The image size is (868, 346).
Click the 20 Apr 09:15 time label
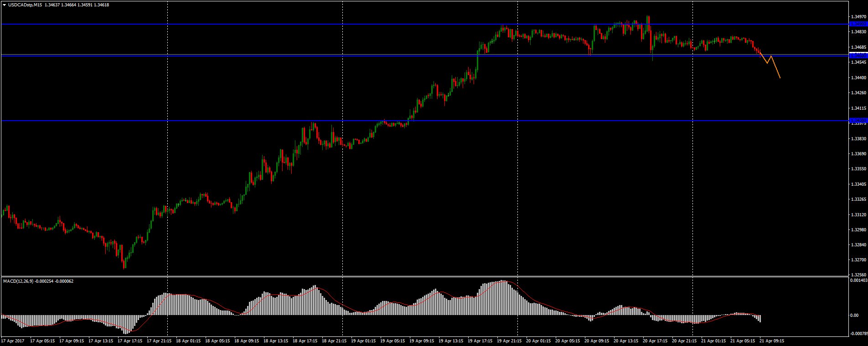click(x=597, y=341)
